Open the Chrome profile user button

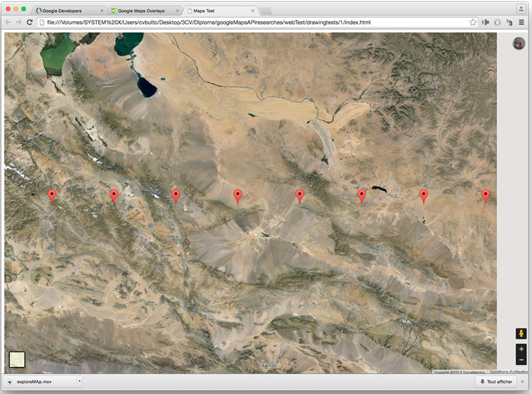(x=520, y=9)
